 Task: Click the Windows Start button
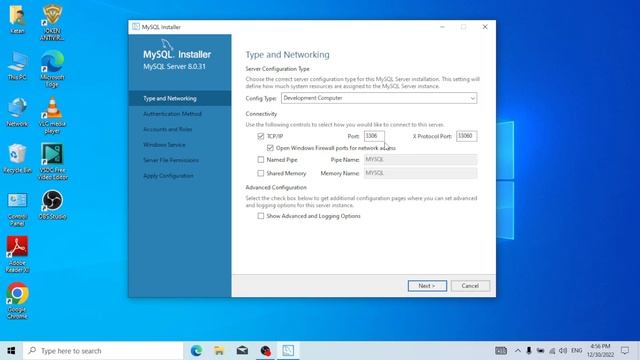[x=11, y=351]
